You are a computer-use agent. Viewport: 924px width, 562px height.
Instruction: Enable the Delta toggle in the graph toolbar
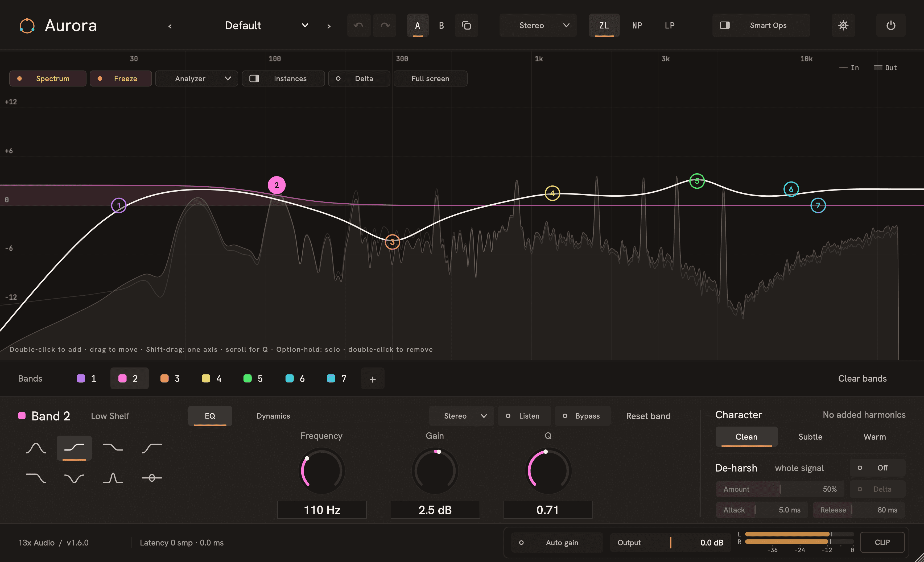(359, 79)
